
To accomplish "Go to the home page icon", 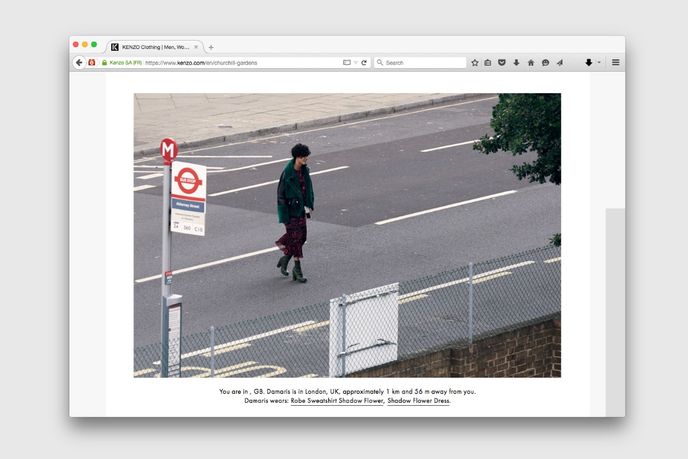I will click(x=531, y=62).
